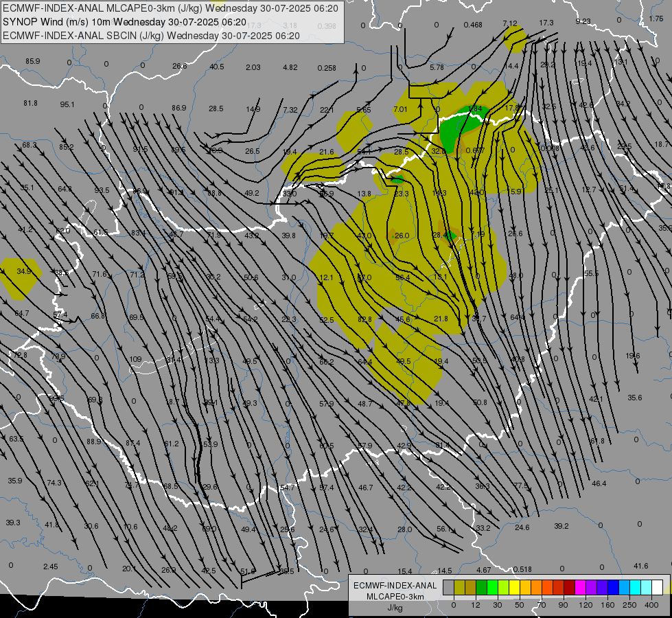Viewport: 672px width, 618px height.
Task: Click the map value 7.12
Action: pos(510,23)
